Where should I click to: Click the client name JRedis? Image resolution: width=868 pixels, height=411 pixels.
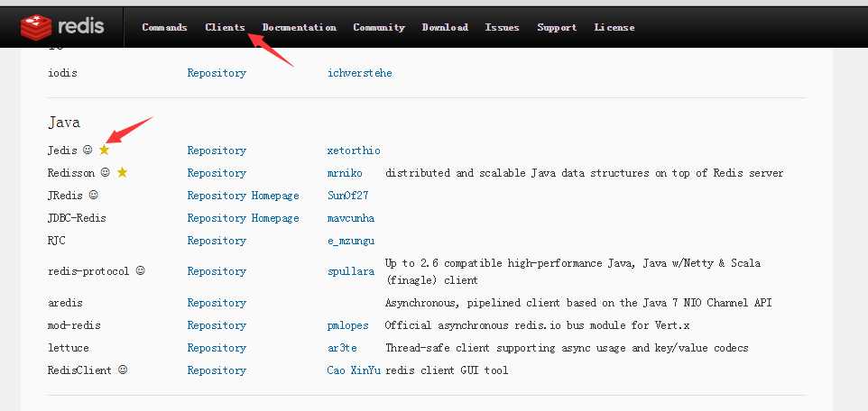point(65,196)
